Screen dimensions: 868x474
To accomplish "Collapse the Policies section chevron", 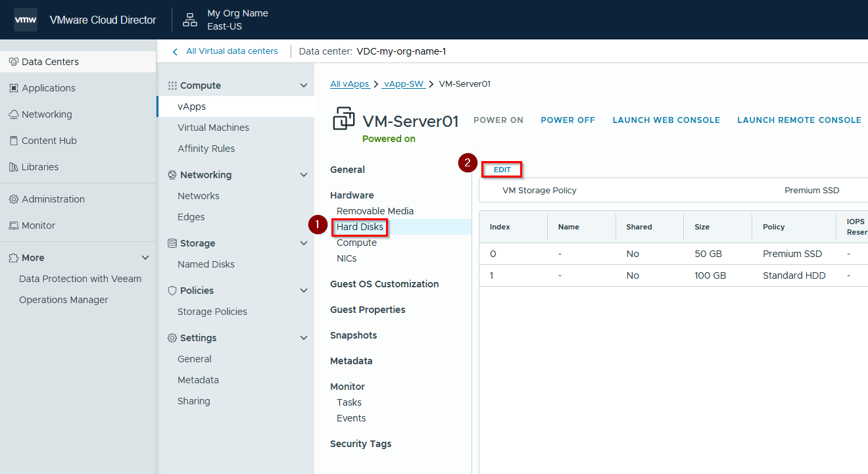I will pos(304,291).
